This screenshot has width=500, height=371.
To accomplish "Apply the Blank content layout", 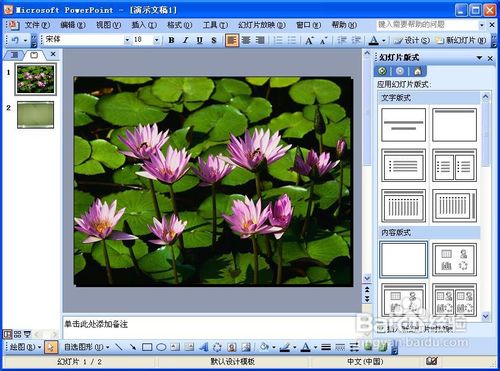I will 403,260.
